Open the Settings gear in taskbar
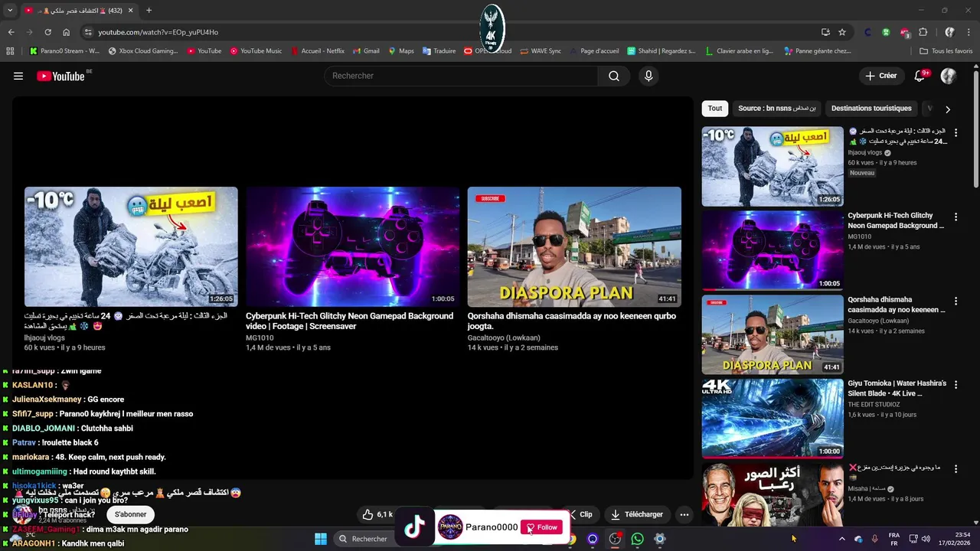The height and width of the screenshot is (551, 980). click(659, 539)
